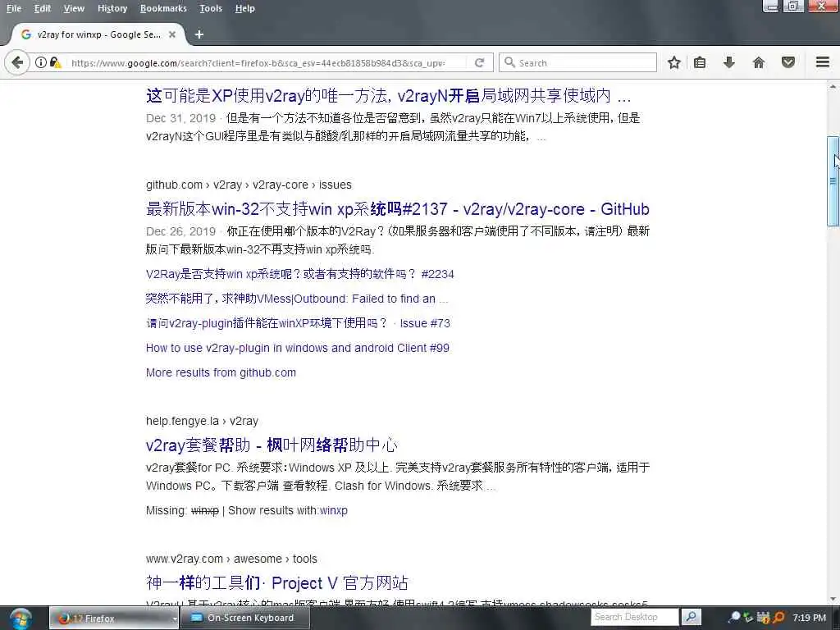Open the VMess|Outbound Failed to find sublink
Image resolution: width=840 pixels, height=630 pixels.
click(297, 299)
